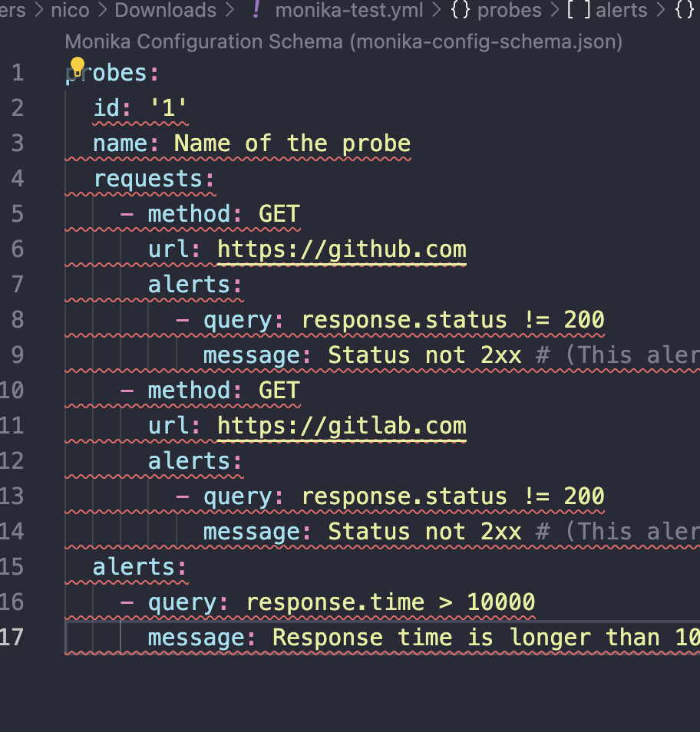Open the probes breadcrumb dropdown
This screenshot has width=700, height=732.
coord(509,11)
